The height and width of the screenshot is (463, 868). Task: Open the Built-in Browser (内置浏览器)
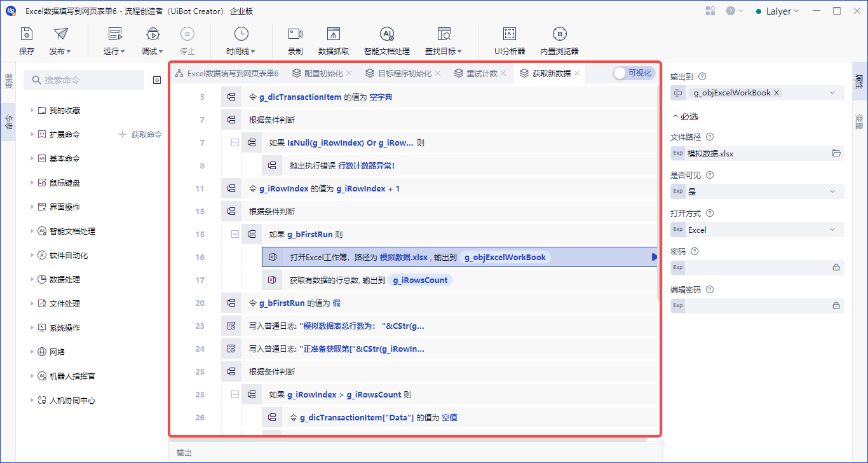point(559,42)
